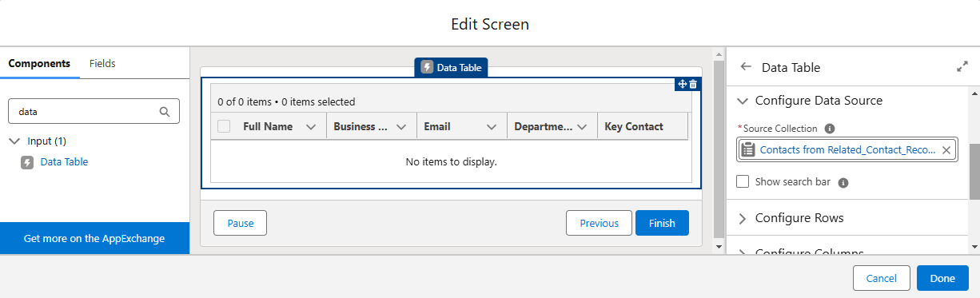
Task: Enable the Show search bar checkbox
Action: pos(743,181)
